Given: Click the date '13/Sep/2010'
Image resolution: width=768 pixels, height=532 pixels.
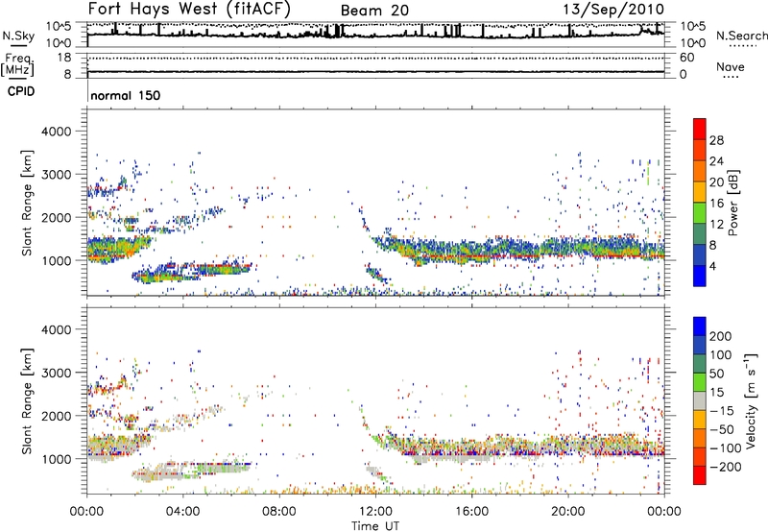Looking at the screenshot, I should click(613, 10).
